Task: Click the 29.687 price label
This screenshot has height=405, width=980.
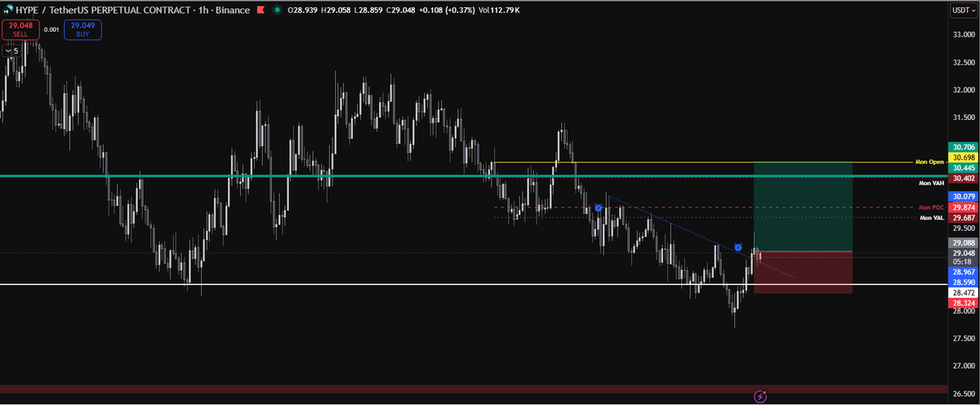Action: pos(962,218)
